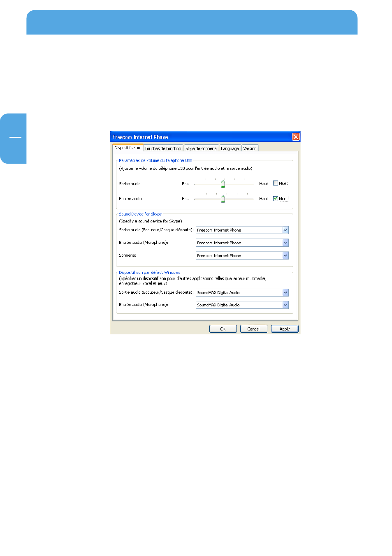The width and height of the screenshot is (392, 556).
Task: Enable Muet checkbox for Sortie audio
Action: coord(276,183)
